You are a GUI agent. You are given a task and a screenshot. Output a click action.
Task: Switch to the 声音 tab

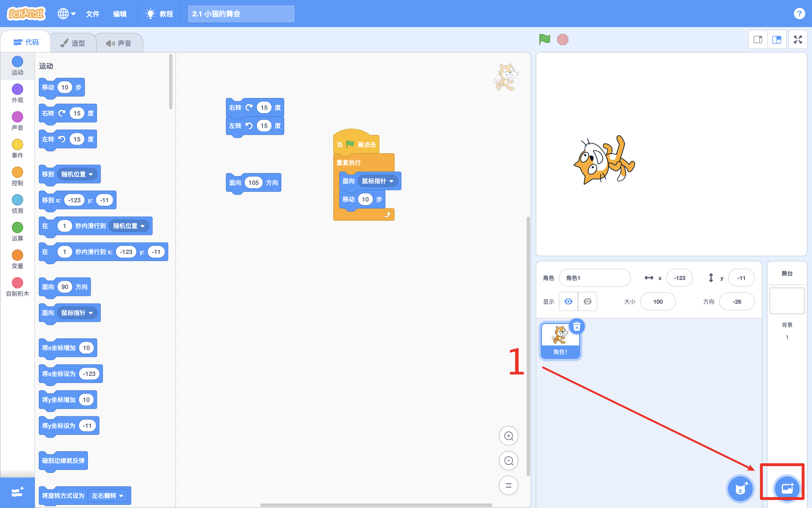point(119,43)
